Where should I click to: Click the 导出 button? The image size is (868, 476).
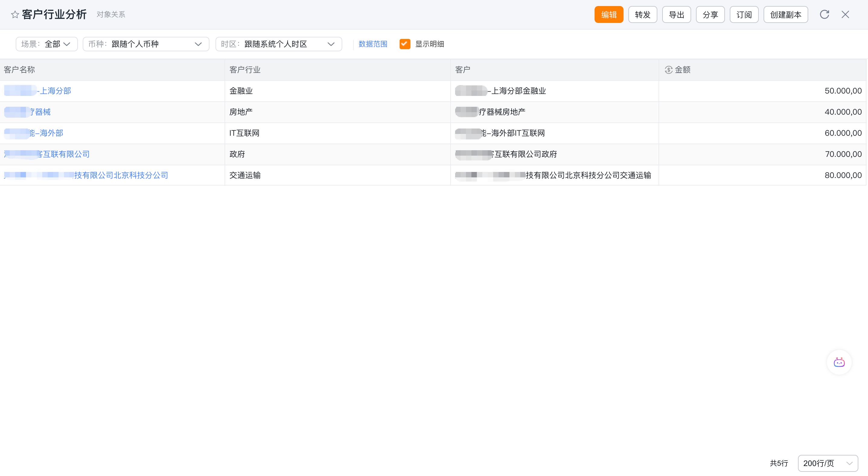[676, 14]
